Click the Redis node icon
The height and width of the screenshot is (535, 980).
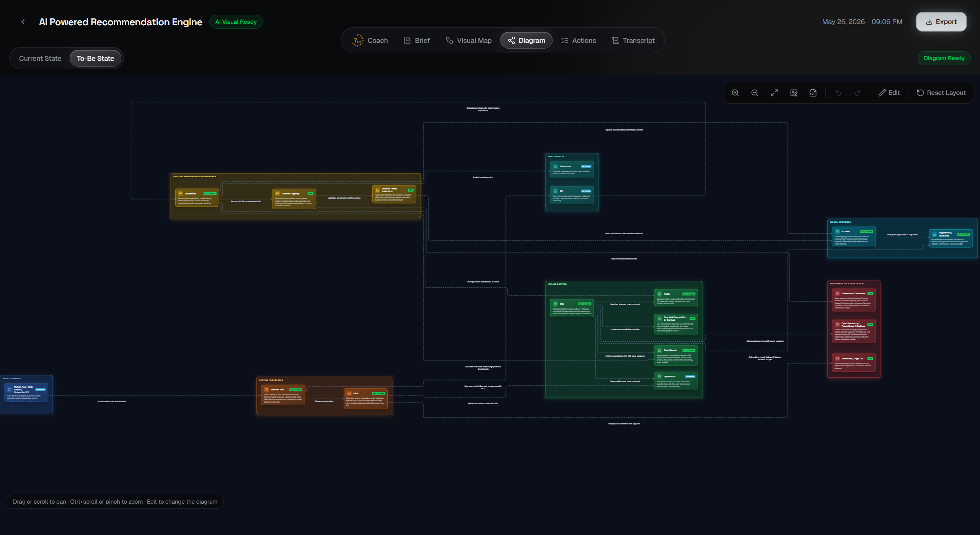tap(659, 294)
